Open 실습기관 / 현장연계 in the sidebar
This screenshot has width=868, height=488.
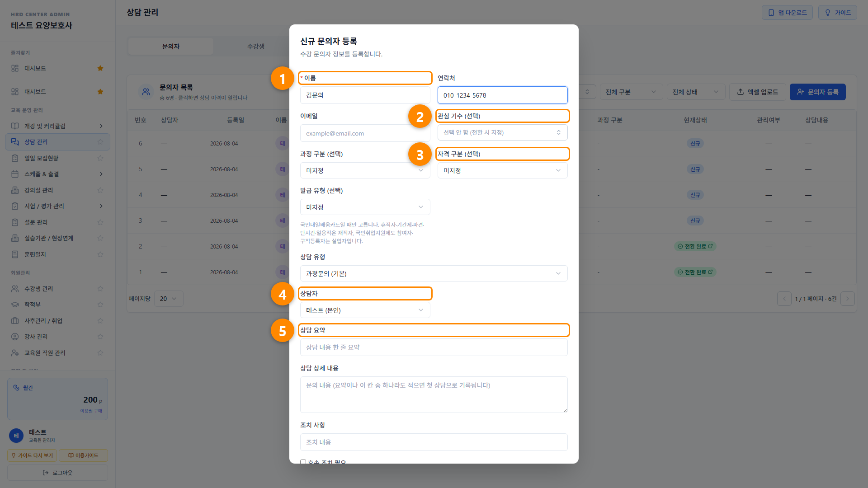57,238
